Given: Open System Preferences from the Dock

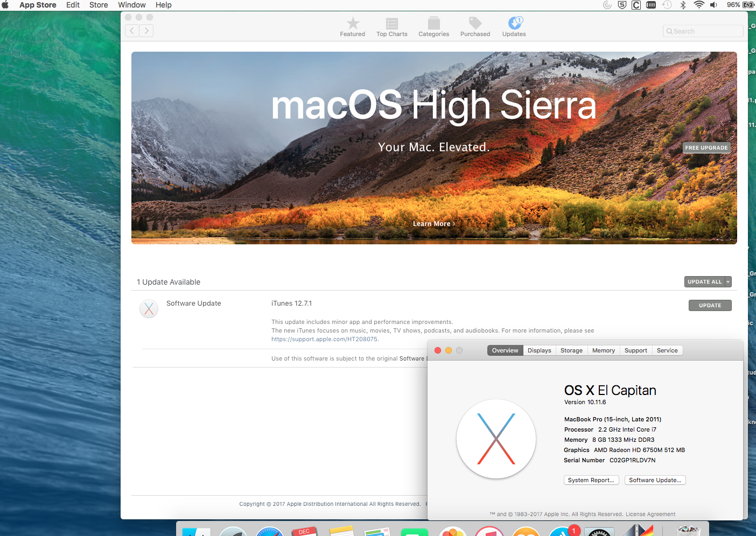Looking at the screenshot, I should [599, 531].
